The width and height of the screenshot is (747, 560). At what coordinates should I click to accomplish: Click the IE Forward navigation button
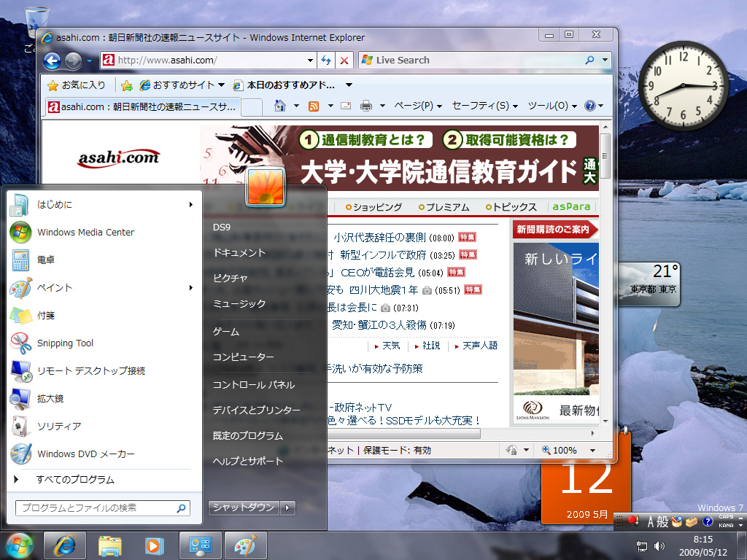pos(73,61)
